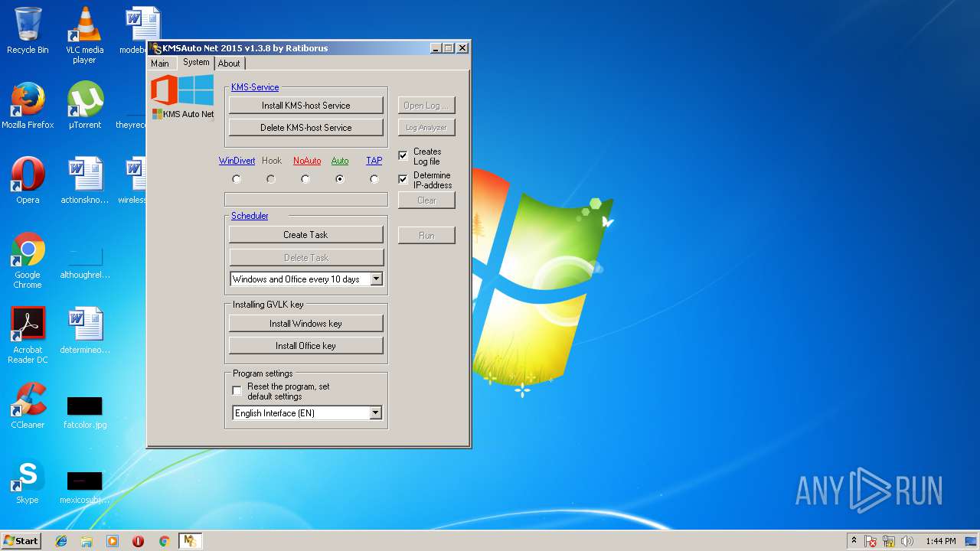The width and height of the screenshot is (980, 551).
Task: Click Install Windows key button
Action: [x=306, y=324]
